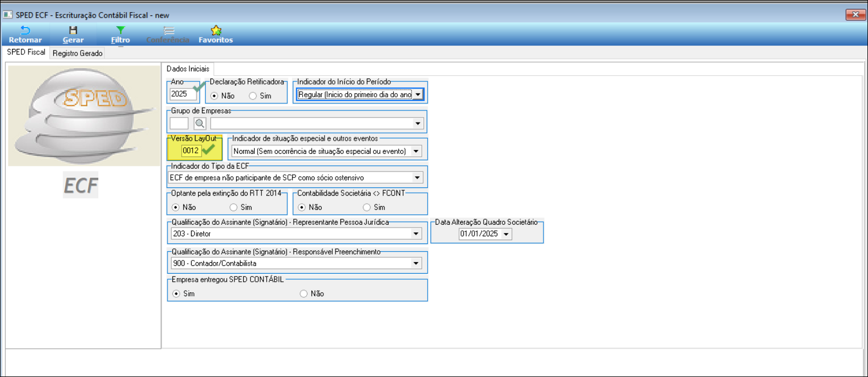Screen dimensions: 868x377
Task: Click the green checkmark beside Versão LayOut
Action: coord(209,149)
